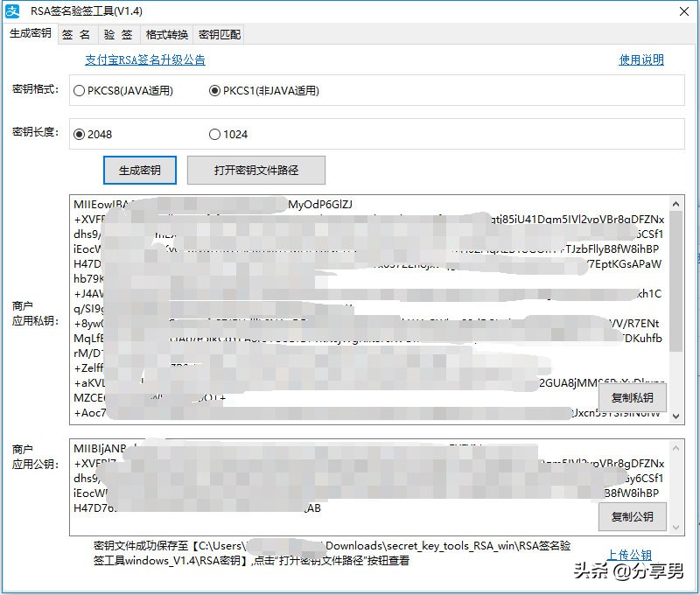
Task: Click the RSA tool app icon in title bar
Action: [x=12, y=11]
